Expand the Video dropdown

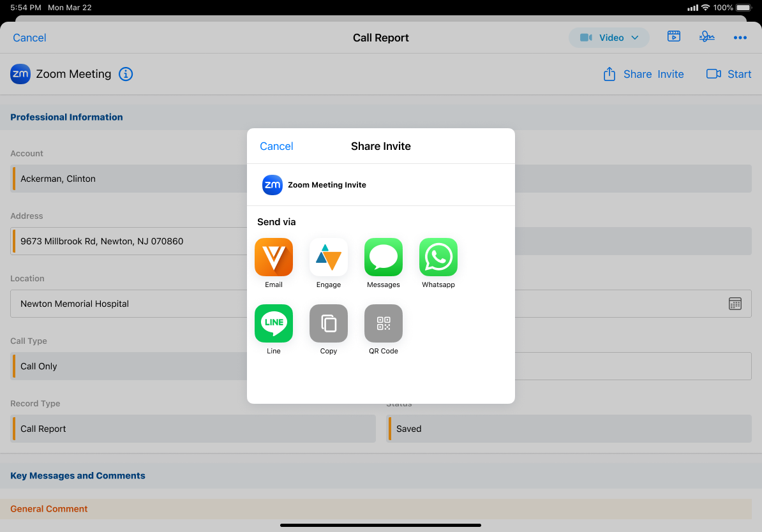tap(609, 38)
